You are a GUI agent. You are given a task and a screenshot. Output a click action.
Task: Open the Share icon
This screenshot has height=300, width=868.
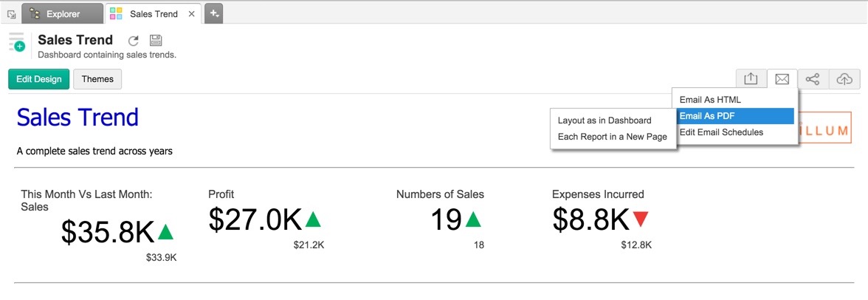tap(813, 79)
